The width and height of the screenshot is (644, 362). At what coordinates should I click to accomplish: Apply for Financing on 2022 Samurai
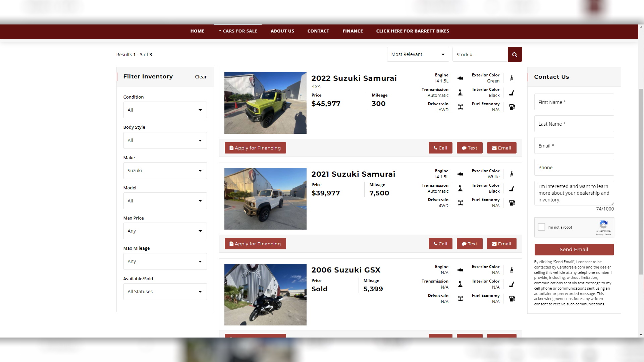pos(255,148)
